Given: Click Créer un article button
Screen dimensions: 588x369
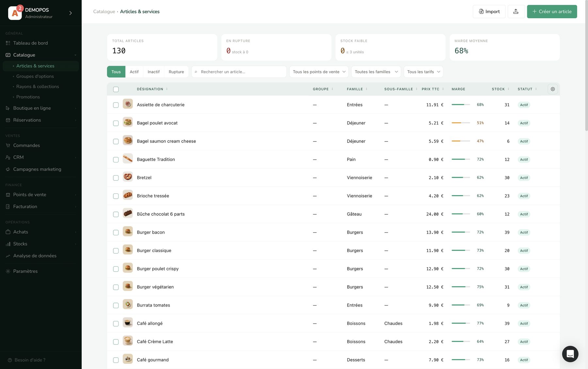Looking at the screenshot, I should pyautogui.click(x=552, y=11).
